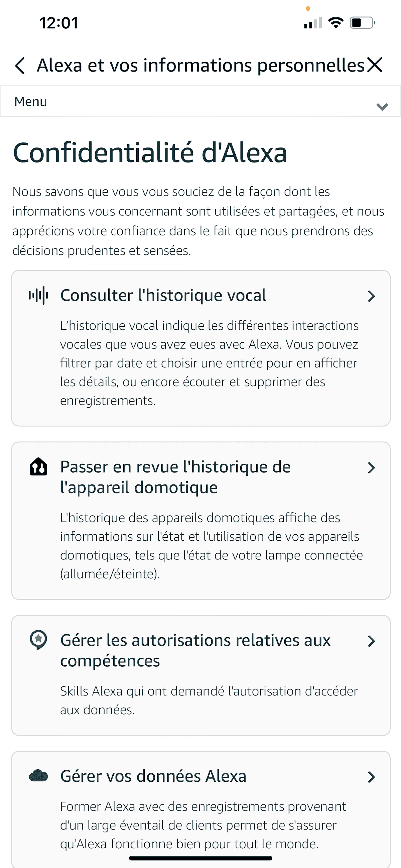The image size is (401, 868).
Task: Tap chevron next to historique de l'appareil domotique
Action: point(371,468)
